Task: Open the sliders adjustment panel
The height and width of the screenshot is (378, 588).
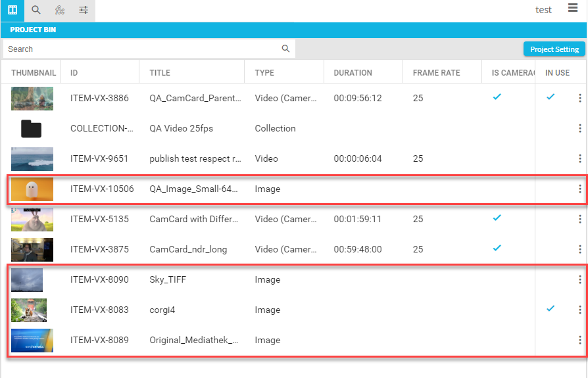Action: (x=84, y=11)
